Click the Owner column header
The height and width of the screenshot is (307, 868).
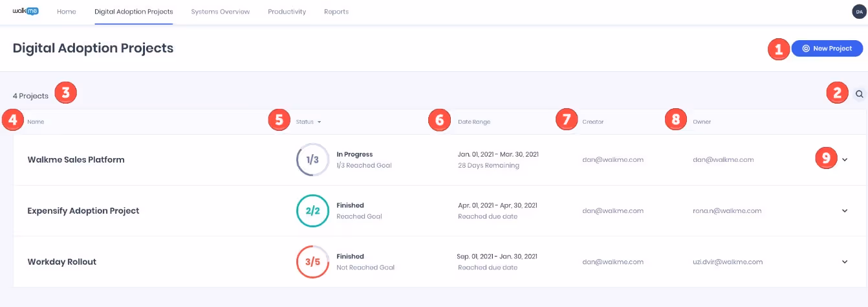coord(702,122)
